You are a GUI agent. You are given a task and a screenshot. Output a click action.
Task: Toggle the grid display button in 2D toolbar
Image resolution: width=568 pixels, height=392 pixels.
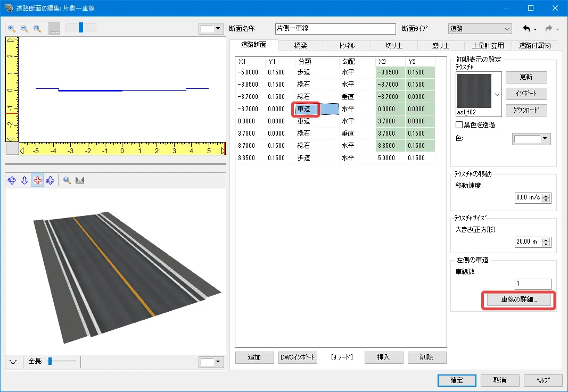pos(54,29)
